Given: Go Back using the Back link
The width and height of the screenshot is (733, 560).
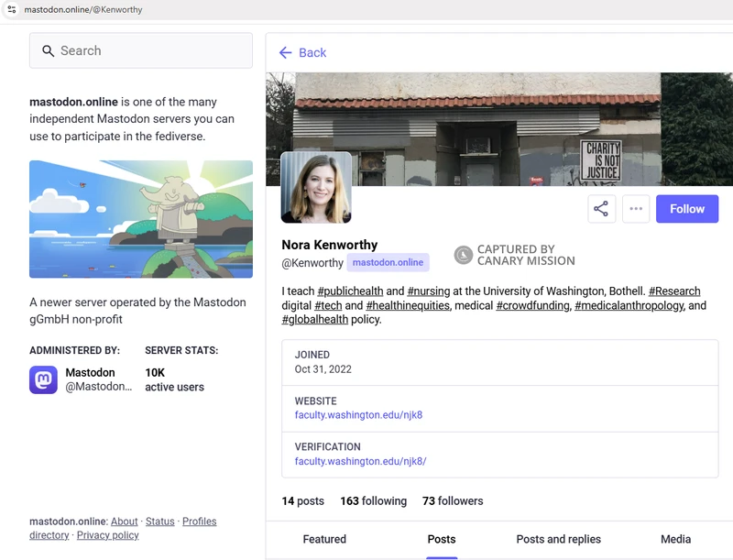Looking at the screenshot, I should point(303,52).
